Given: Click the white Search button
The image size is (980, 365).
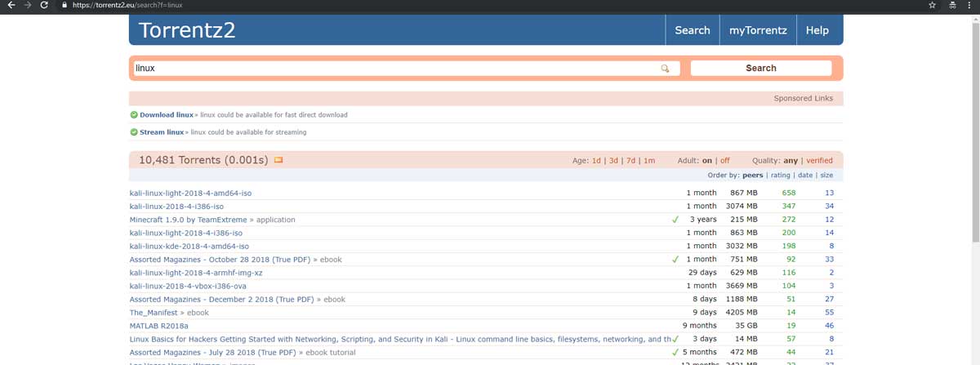Looking at the screenshot, I should click(761, 69).
